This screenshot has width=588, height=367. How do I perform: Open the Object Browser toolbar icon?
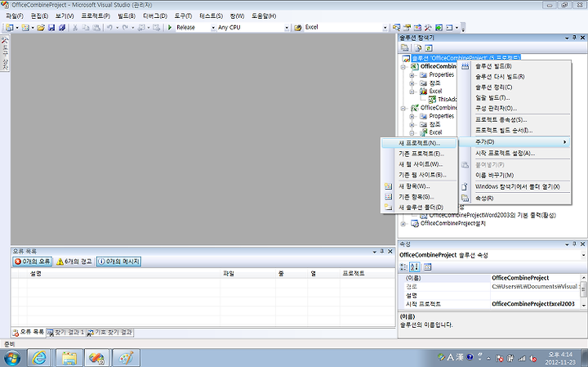(417, 28)
